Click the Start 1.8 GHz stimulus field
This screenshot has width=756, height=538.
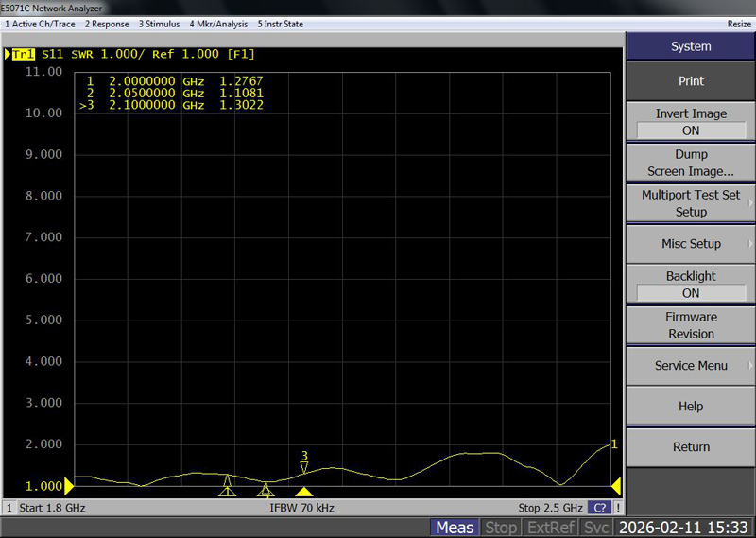click(54, 508)
